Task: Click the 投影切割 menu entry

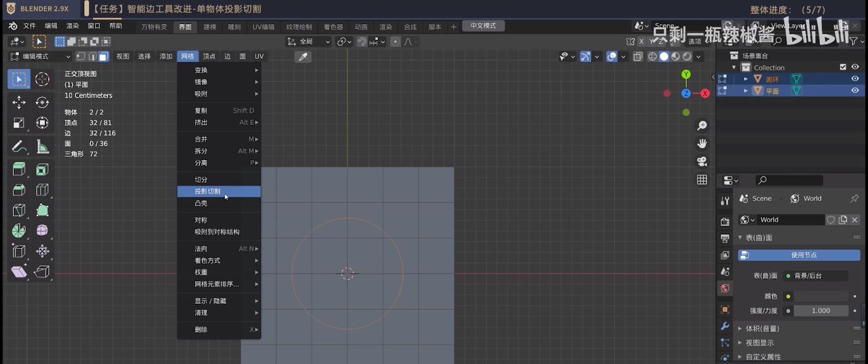Action: click(x=208, y=191)
